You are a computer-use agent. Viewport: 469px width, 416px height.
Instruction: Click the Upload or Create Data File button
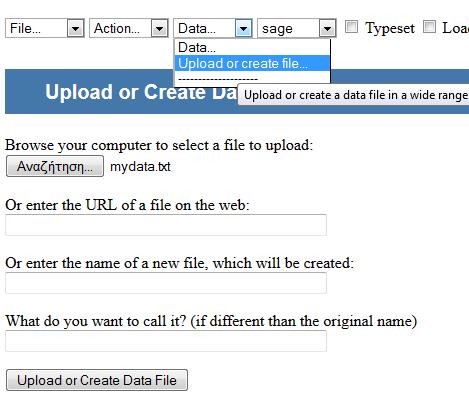pos(97,380)
